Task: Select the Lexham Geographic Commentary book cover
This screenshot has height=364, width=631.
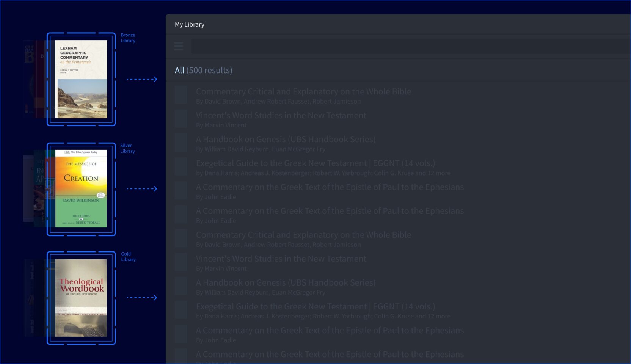Action: pyautogui.click(x=81, y=79)
